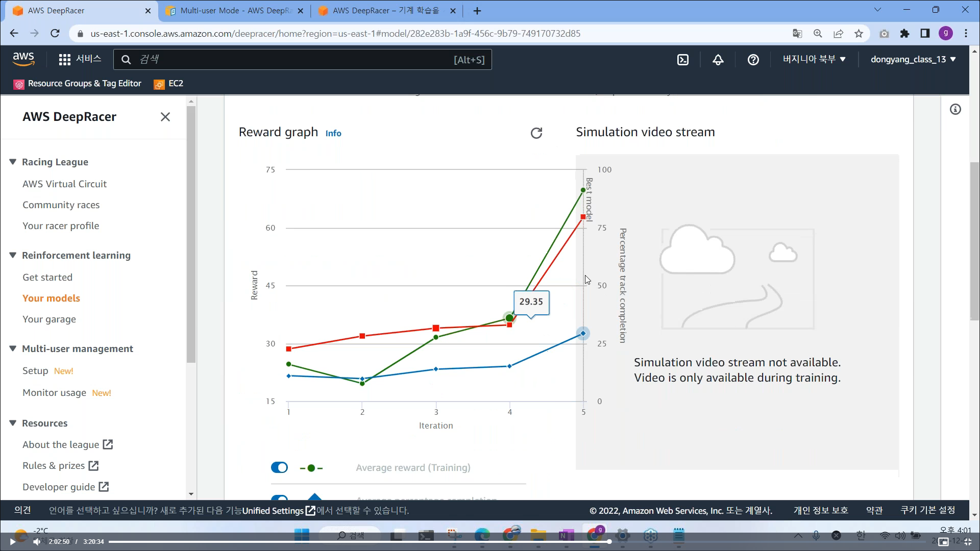Open Your garage sidebar item
980x551 pixels.
point(49,319)
